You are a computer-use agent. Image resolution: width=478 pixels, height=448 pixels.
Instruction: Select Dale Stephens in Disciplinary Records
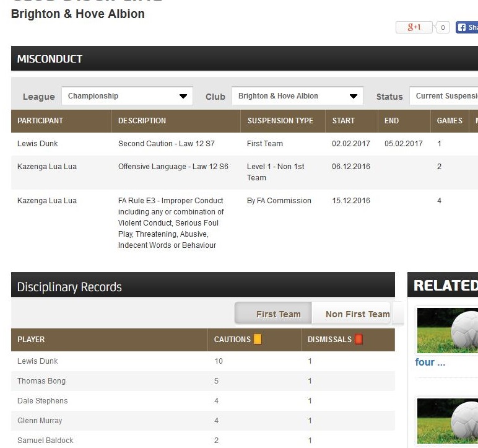pos(42,401)
